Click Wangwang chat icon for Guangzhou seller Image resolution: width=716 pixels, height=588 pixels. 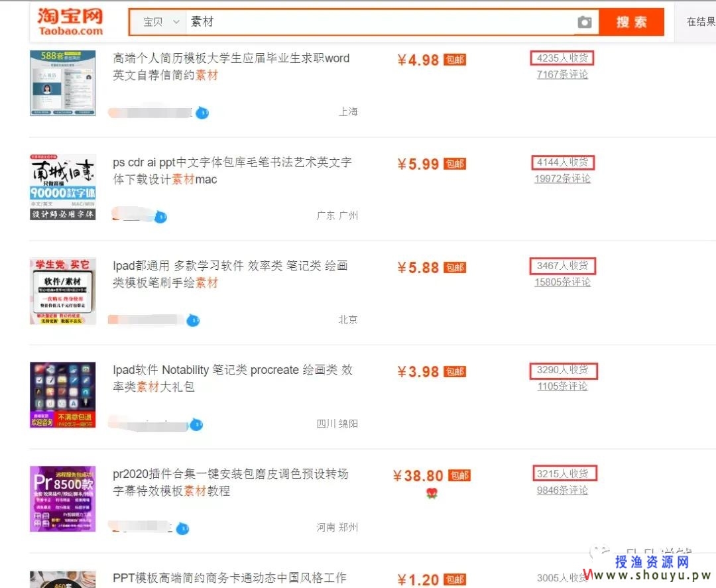160,217
